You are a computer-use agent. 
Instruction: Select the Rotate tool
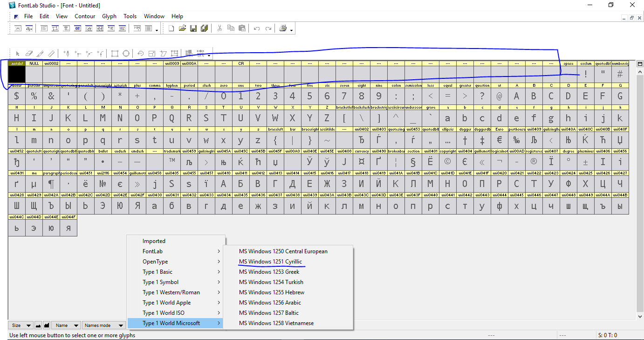click(140, 54)
